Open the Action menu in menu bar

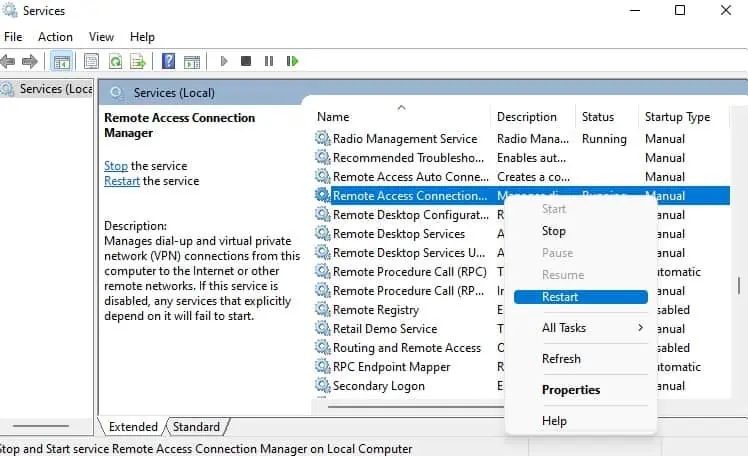pyautogui.click(x=55, y=37)
